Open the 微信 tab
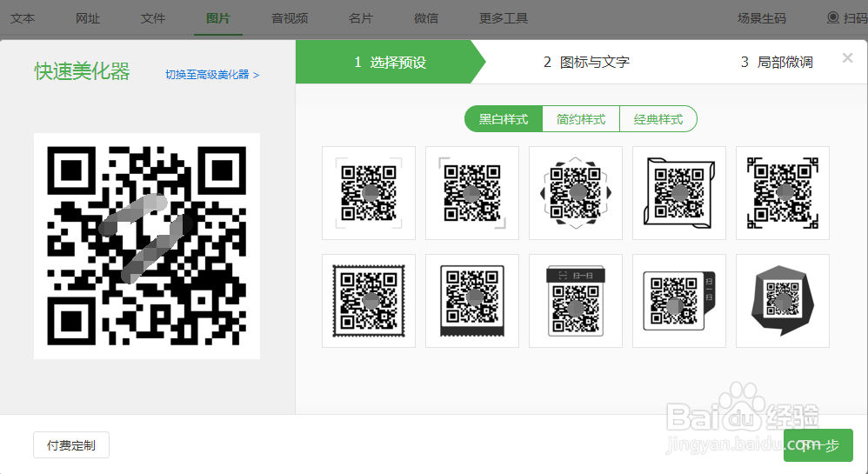 click(426, 18)
